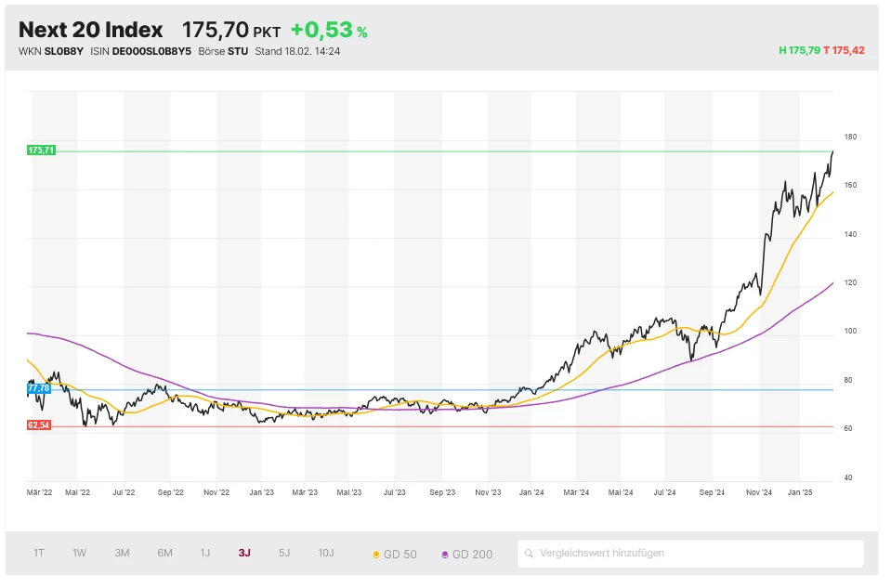Click the green 175,71 high marker label
The height and width of the screenshot is (588, 891).
point(41,149)
